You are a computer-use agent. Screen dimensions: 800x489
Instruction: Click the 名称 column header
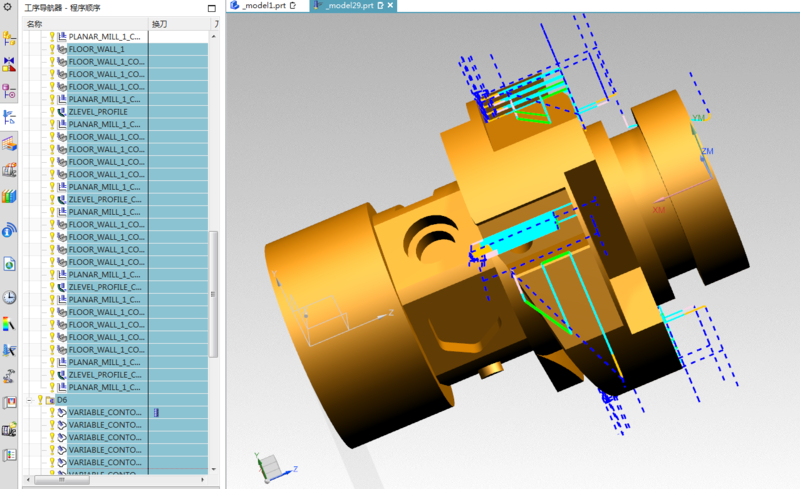tap(35, 23)
